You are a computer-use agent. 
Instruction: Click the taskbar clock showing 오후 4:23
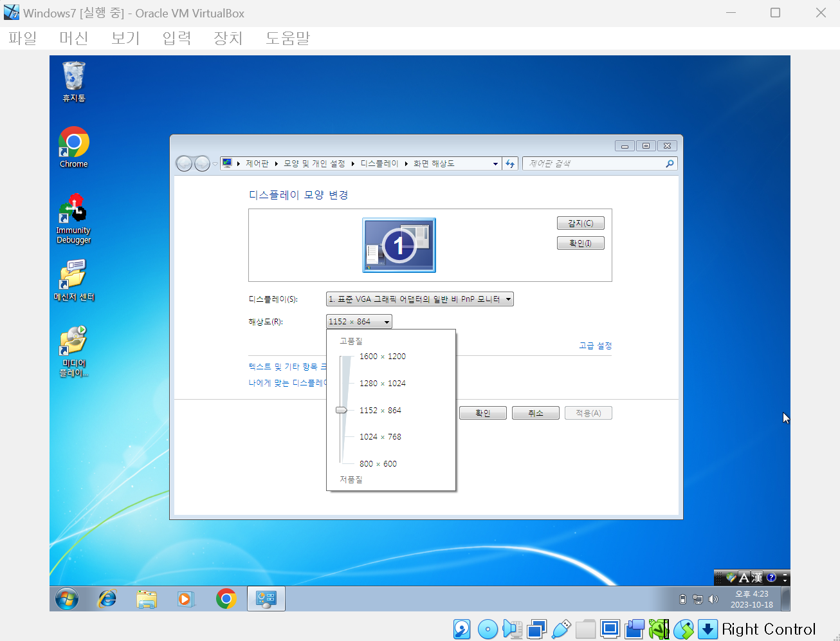pyautogui.click(x=752, y=599)
